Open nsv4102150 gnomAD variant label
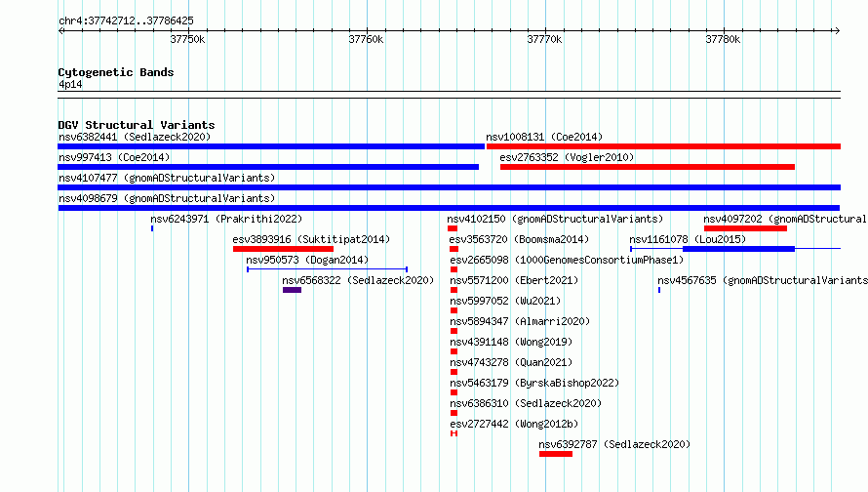 click(x=555, y=219)
